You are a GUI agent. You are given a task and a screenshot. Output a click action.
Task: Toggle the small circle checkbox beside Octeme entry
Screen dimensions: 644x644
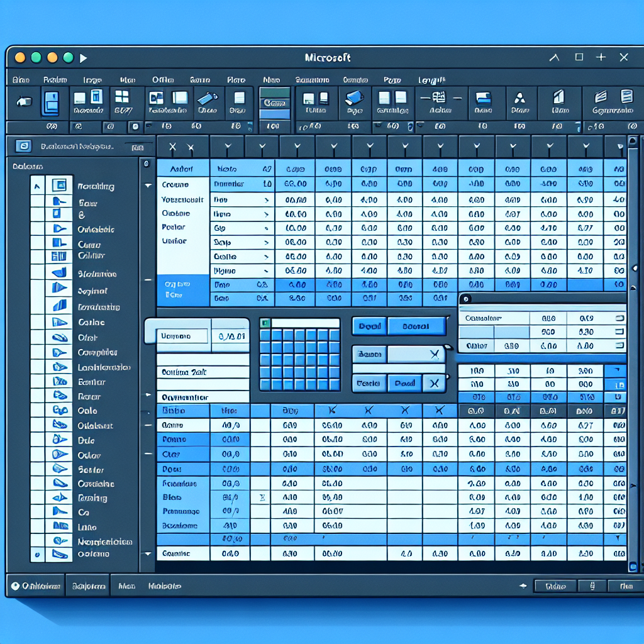(x=36, y=553)
